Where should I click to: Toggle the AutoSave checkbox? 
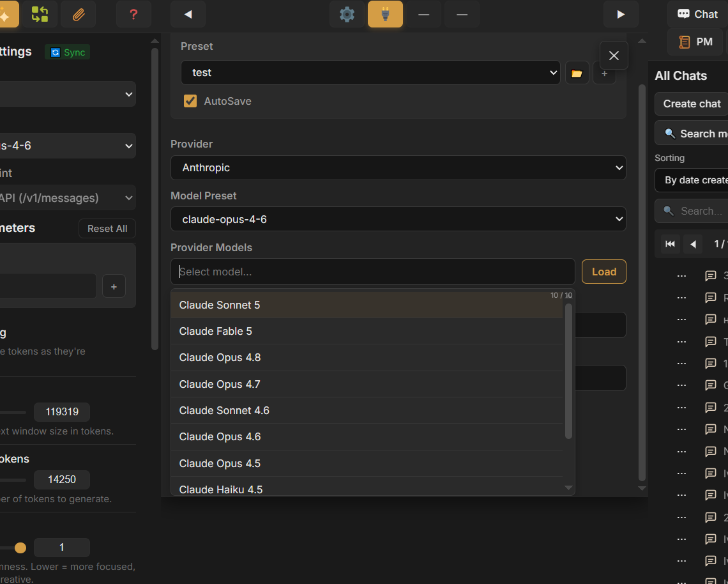pos(190,101)
